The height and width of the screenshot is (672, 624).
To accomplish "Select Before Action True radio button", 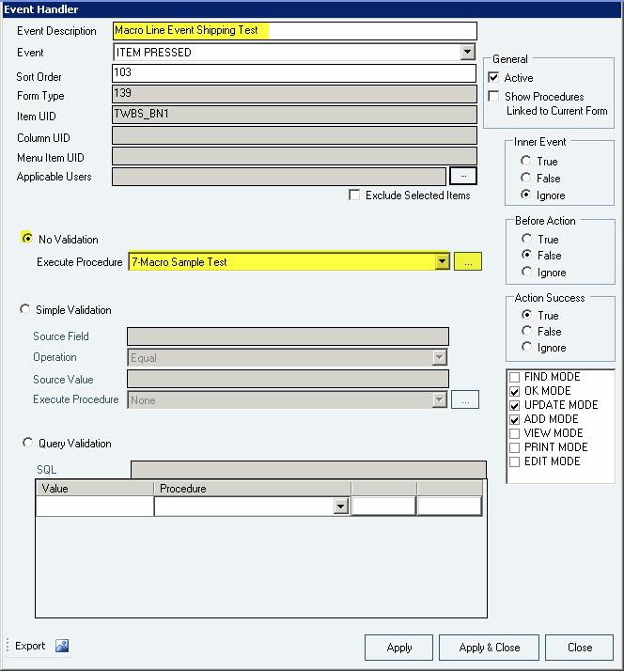I will pos(526,239).
